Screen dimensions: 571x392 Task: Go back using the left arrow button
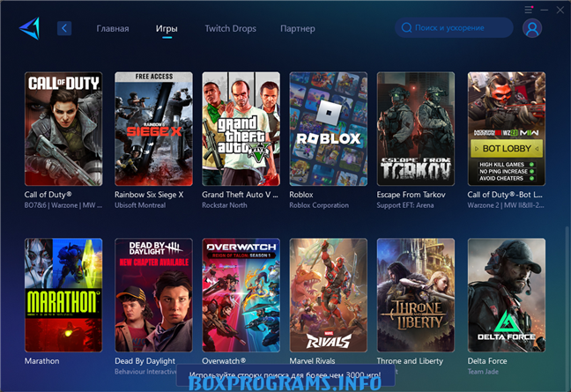click(x=64, y=28)
